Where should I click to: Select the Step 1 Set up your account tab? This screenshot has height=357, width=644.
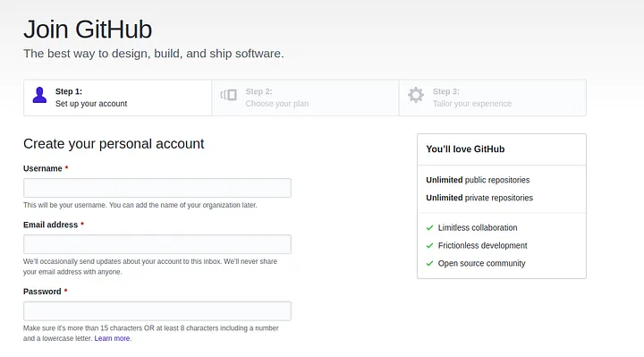point(117,98)
